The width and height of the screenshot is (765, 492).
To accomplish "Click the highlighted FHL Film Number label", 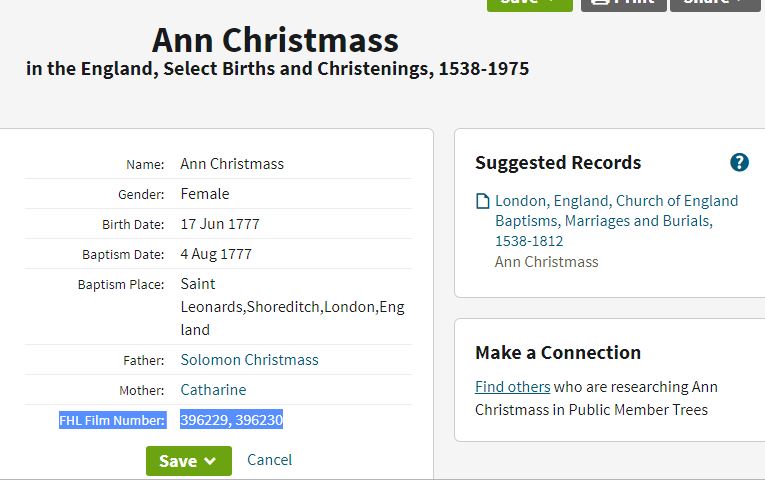I will tap(113, 420).
